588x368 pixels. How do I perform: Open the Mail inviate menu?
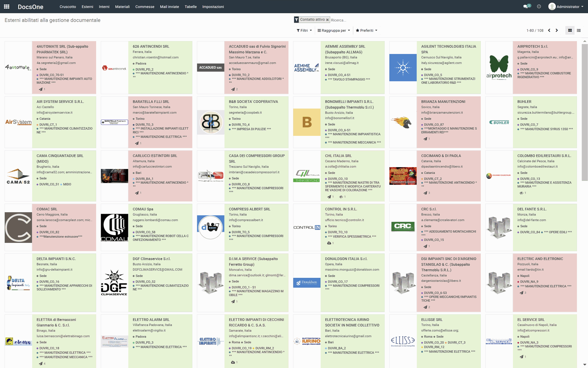point(169,6)
